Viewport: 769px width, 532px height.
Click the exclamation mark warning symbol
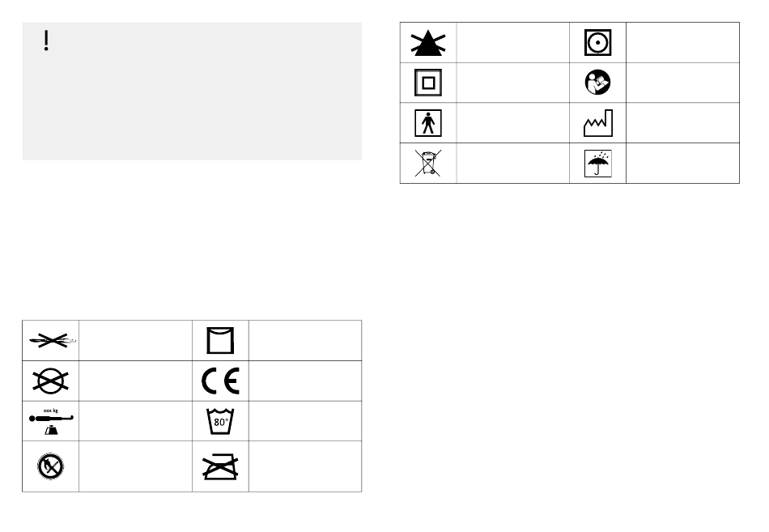[x=46, y=40]
